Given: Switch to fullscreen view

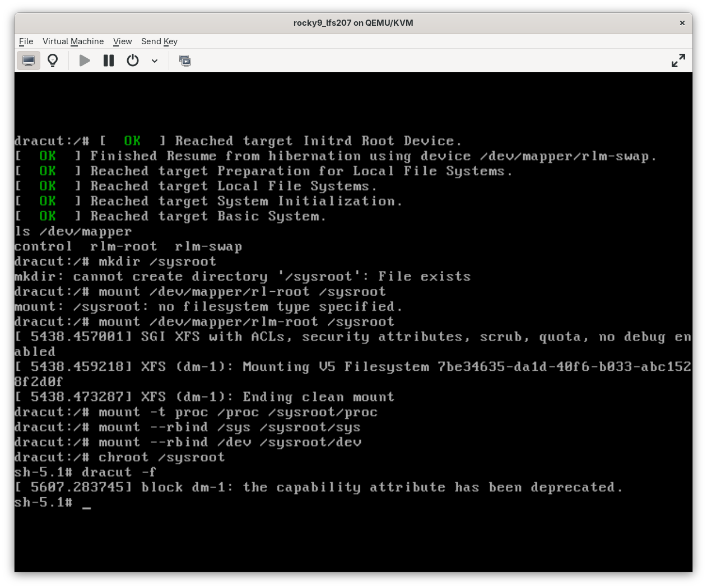Looking at the screenshot, I should tap(678, 60).
